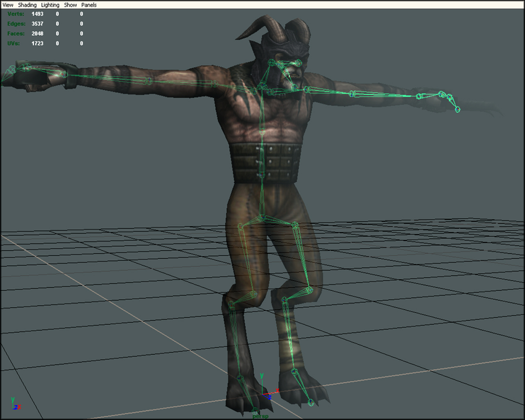
Task: Select the toe joint on screen-right foot
Action: click(x=310, y=403)
